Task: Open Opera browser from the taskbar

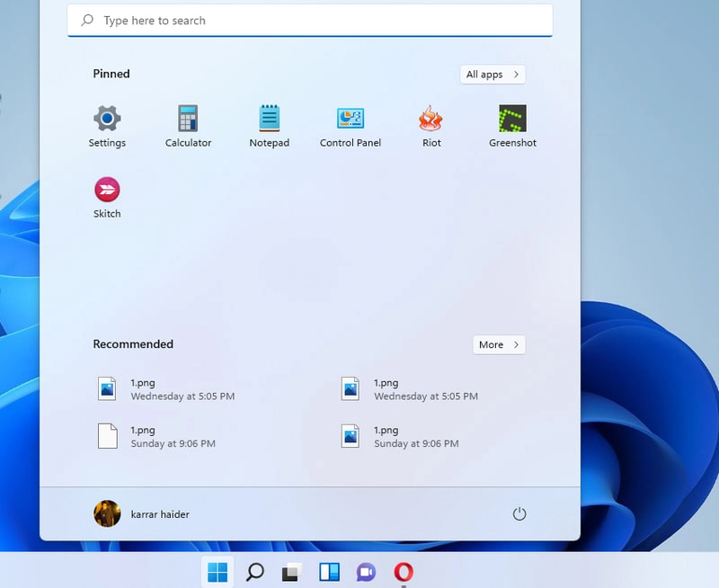Action: (402, 573)
